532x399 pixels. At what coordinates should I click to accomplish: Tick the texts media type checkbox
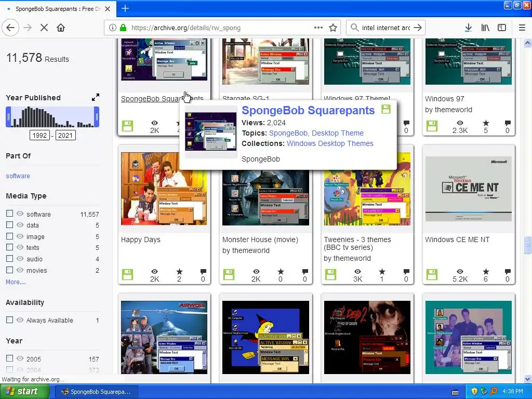tap(9, 247)
